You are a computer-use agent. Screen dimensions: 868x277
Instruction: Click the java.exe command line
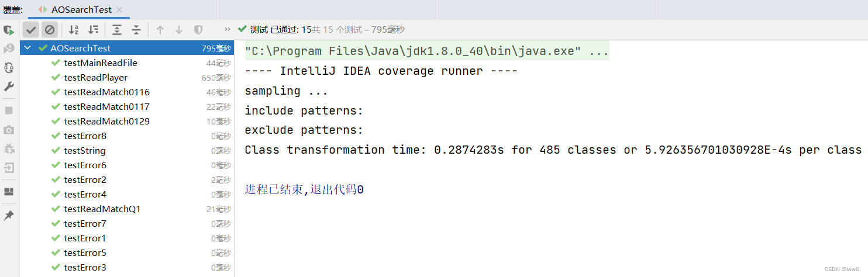tap(427, 51)
